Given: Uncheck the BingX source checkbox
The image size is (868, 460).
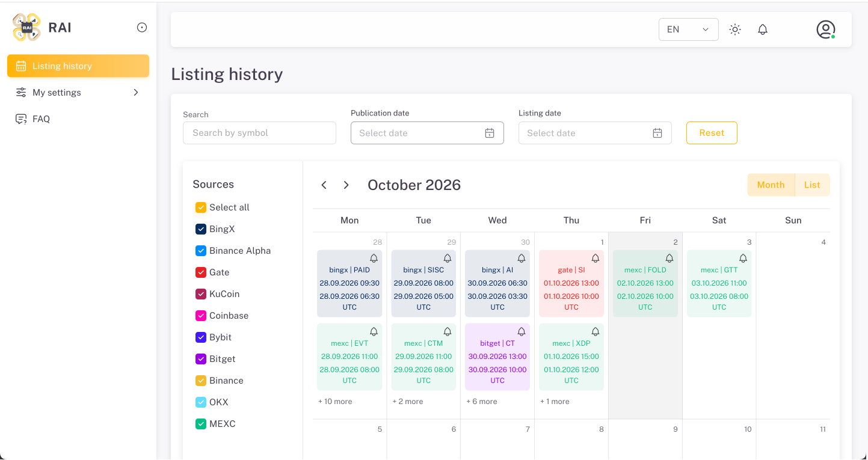Looking at the screenshot, I should coord(201,229).
